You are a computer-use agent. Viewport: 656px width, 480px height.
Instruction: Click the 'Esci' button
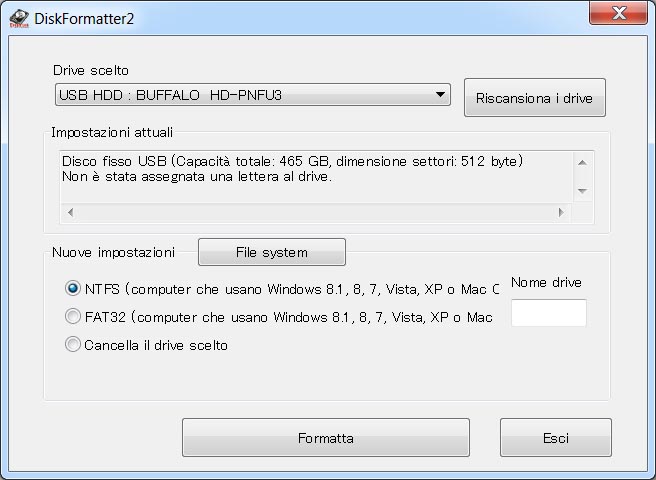click(x=555, y=438)
